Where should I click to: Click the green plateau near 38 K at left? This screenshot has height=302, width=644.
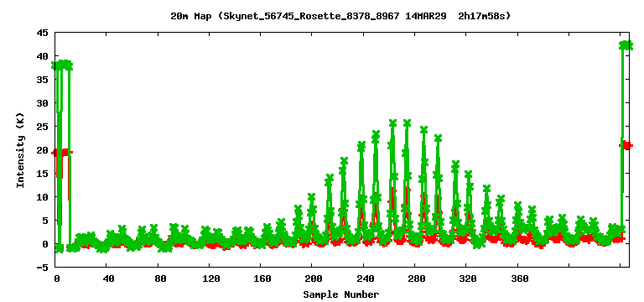coord(62,65)
